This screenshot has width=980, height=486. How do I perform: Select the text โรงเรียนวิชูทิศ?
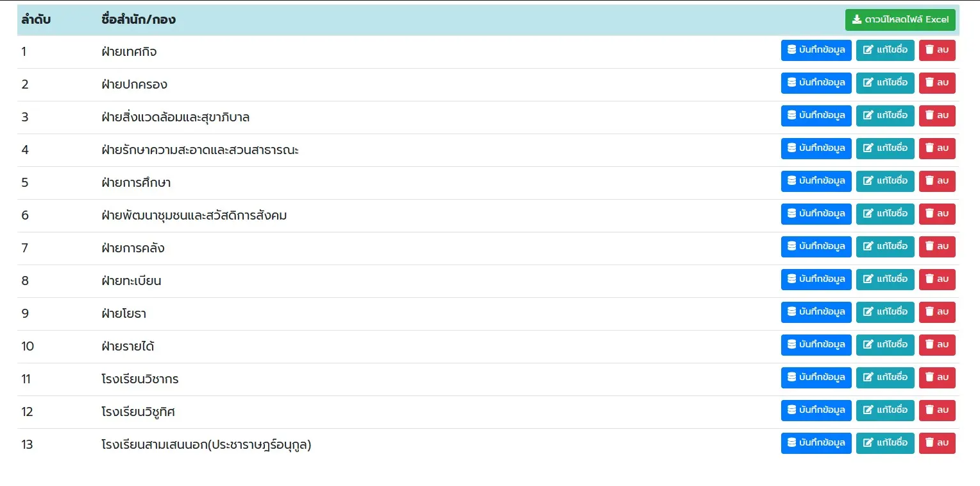pos(138,412)
